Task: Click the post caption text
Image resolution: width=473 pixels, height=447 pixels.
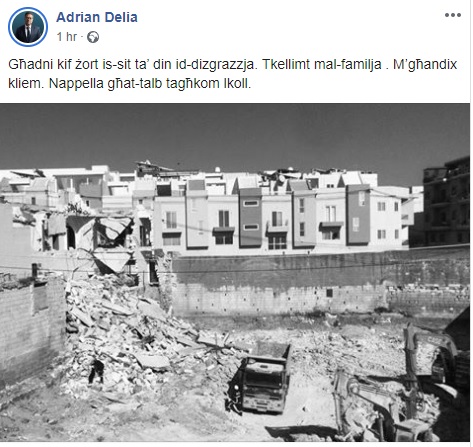Action: tap(232, 74)
